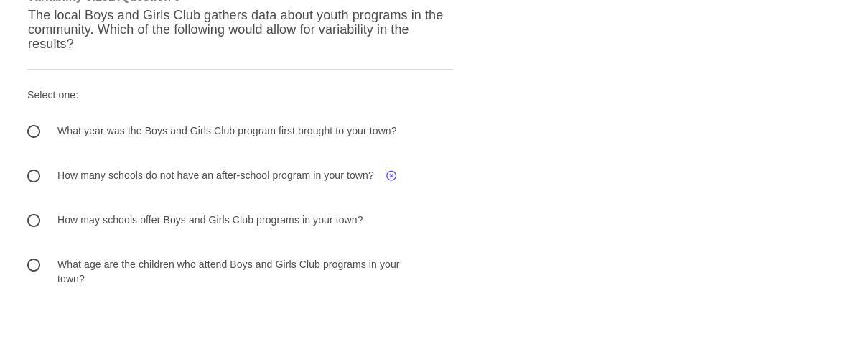Screen dimensions: 868x357
Task: Click the wrapped word 'town?' in the last answer
Action: pyautogui.click(x=71, y=279)
